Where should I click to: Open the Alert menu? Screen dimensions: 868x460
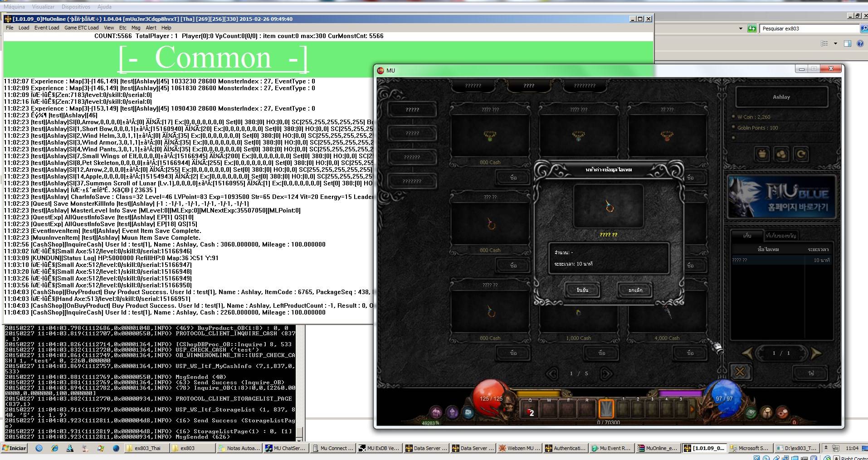point(151,28)
